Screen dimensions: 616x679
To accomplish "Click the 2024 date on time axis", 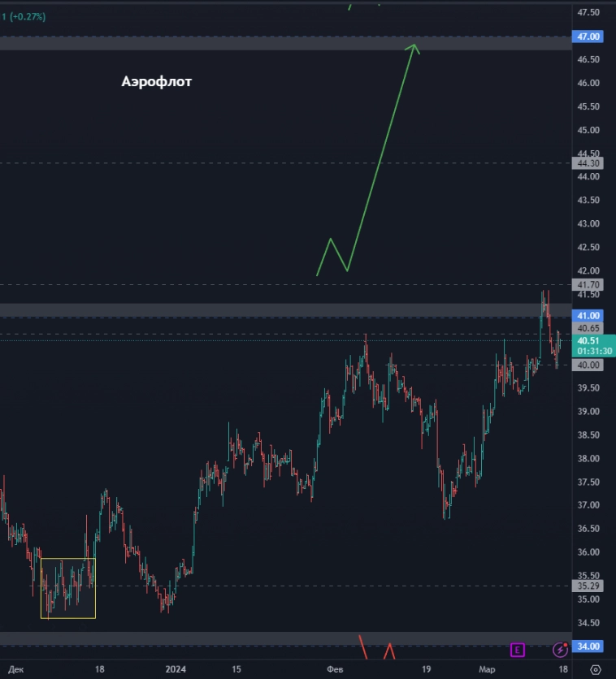I will tap(176, 669).
